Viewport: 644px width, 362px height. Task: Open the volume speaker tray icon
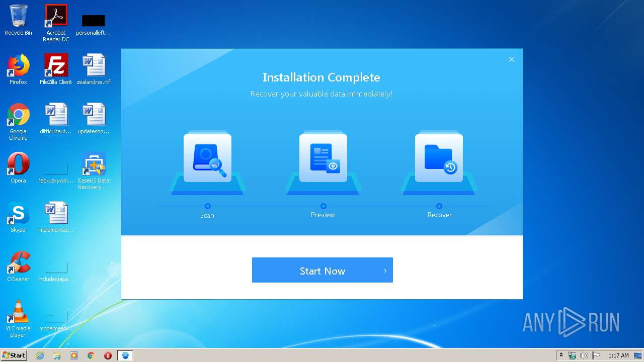(584, 355)
